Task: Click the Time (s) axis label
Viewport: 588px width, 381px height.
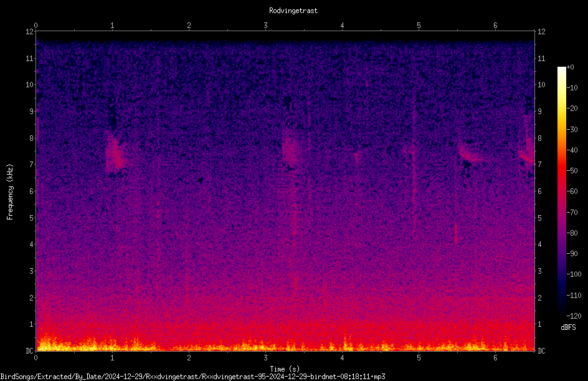Action: (x=285, y=369)
